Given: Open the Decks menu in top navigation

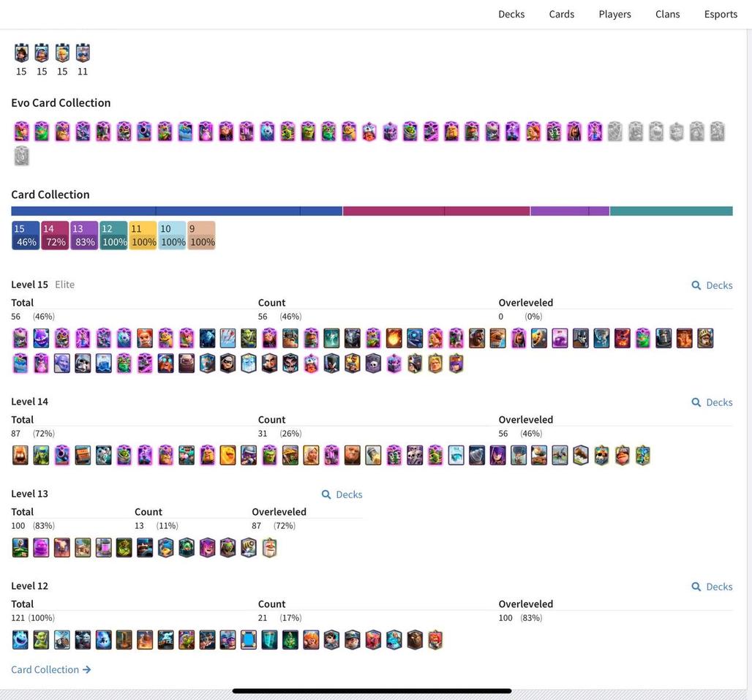Looking at the screenshot, I should tap(511, 15).
